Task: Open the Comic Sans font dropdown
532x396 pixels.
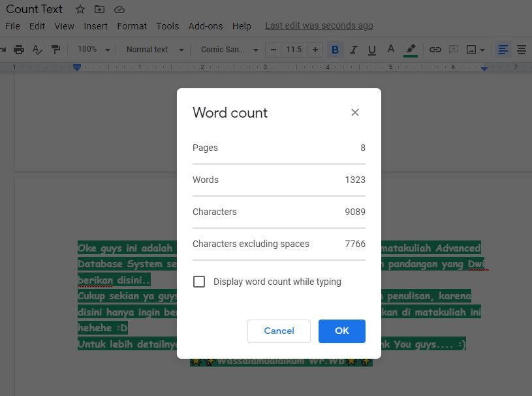Action: (x=229, y=50)
